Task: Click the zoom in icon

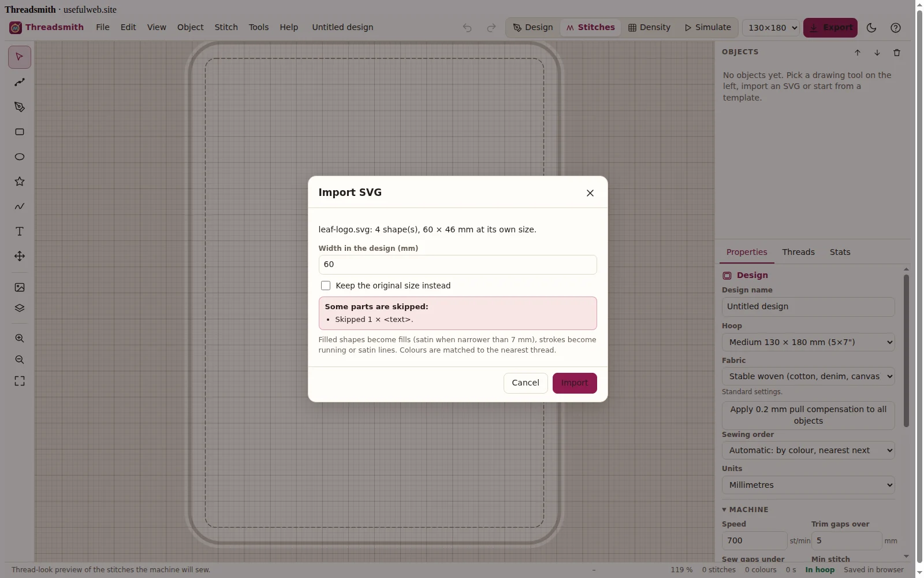Action: coord(20,338)
